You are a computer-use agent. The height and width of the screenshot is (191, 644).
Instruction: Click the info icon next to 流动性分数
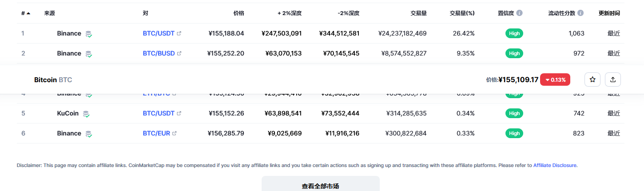click(580, 13)
